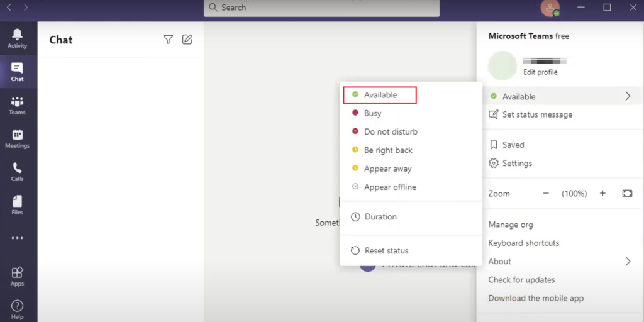Click Edit profile link
This screenshot has height=322, width=644.
coord(540,72)
